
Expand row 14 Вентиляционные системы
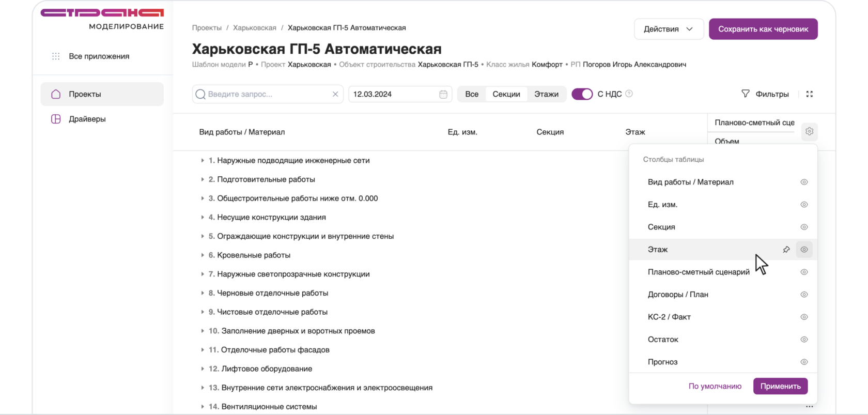[203, 407]
